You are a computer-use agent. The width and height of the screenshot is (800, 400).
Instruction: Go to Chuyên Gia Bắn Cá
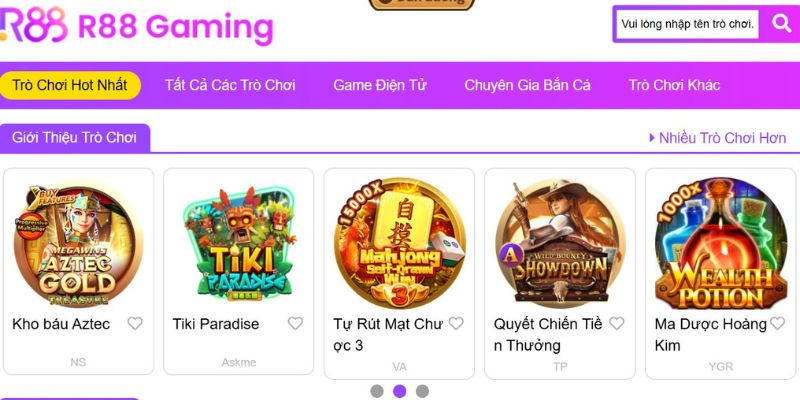(528, 85)
